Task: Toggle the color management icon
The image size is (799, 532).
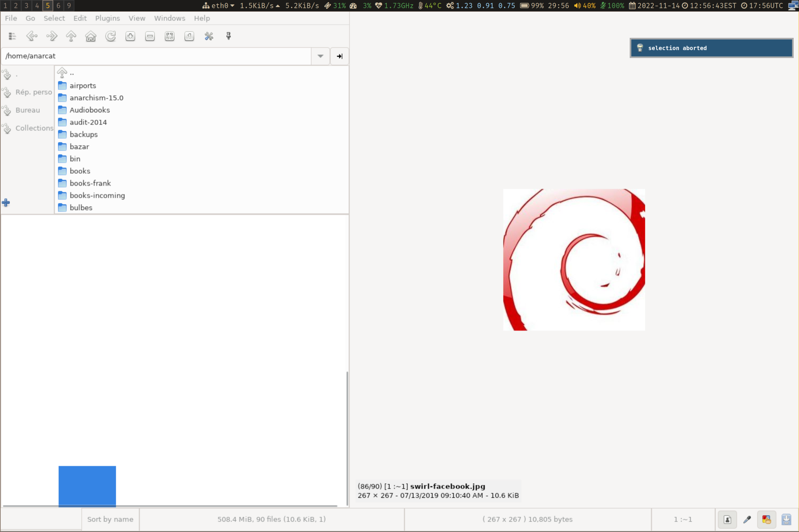Action: tap(766, 519)
